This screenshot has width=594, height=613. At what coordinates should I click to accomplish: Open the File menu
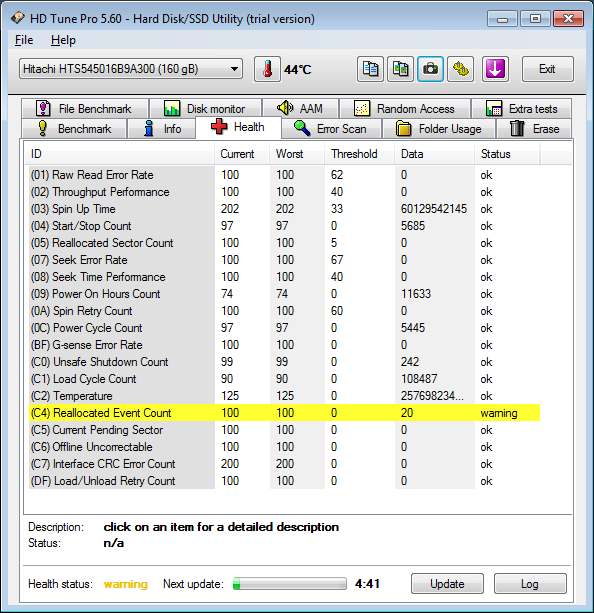(x=24, y=40)
